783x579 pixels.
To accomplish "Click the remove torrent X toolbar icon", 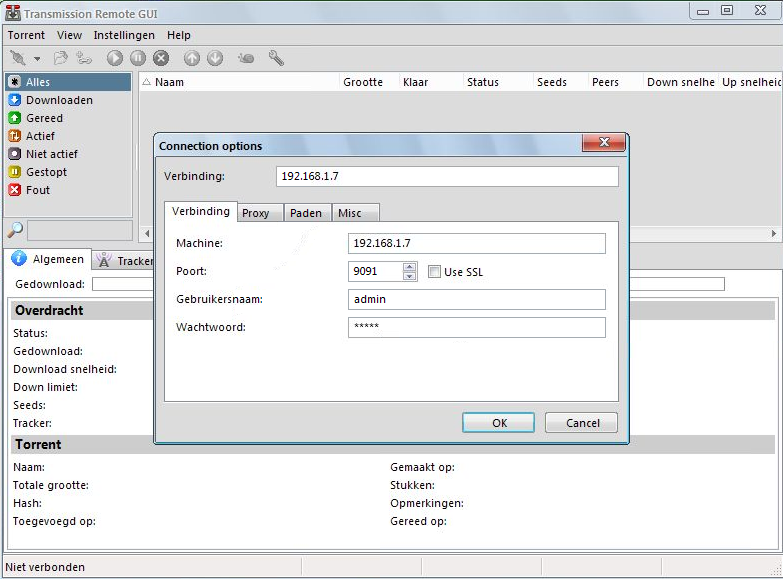I will tap(161, 58).
